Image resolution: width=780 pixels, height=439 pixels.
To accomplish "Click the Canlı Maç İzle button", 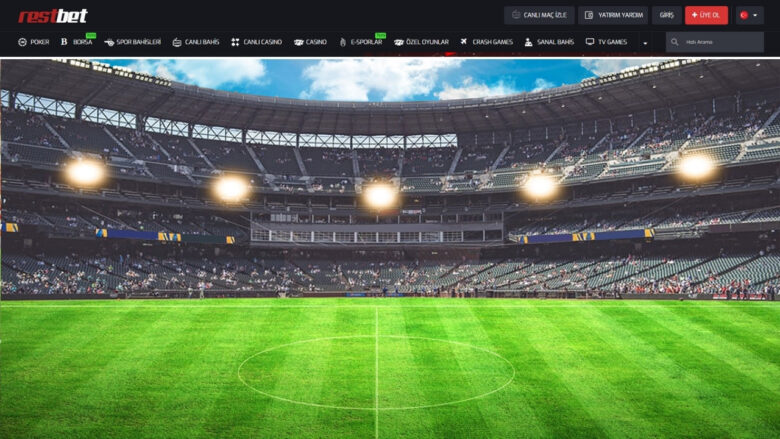I will tap(539, 15).
